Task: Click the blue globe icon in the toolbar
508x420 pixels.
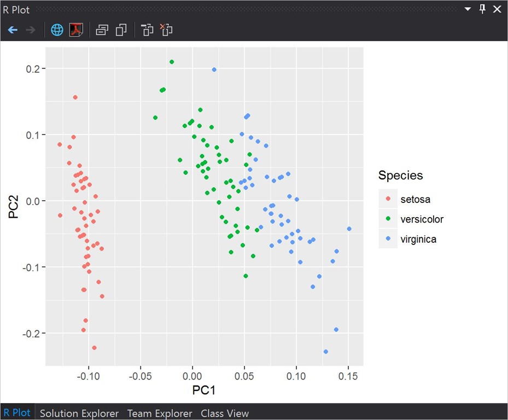Action: pyautogui.click(x=57, y=30)
